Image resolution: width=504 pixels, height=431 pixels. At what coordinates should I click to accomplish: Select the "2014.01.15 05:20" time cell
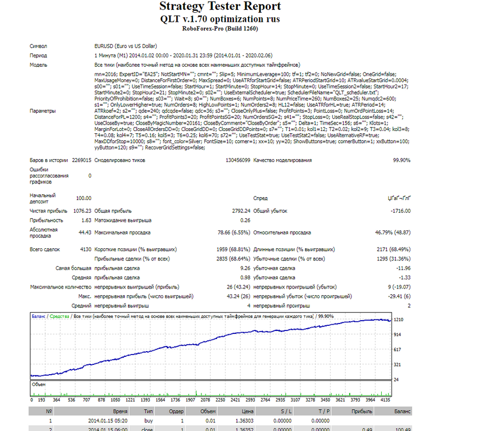[108, 421]
